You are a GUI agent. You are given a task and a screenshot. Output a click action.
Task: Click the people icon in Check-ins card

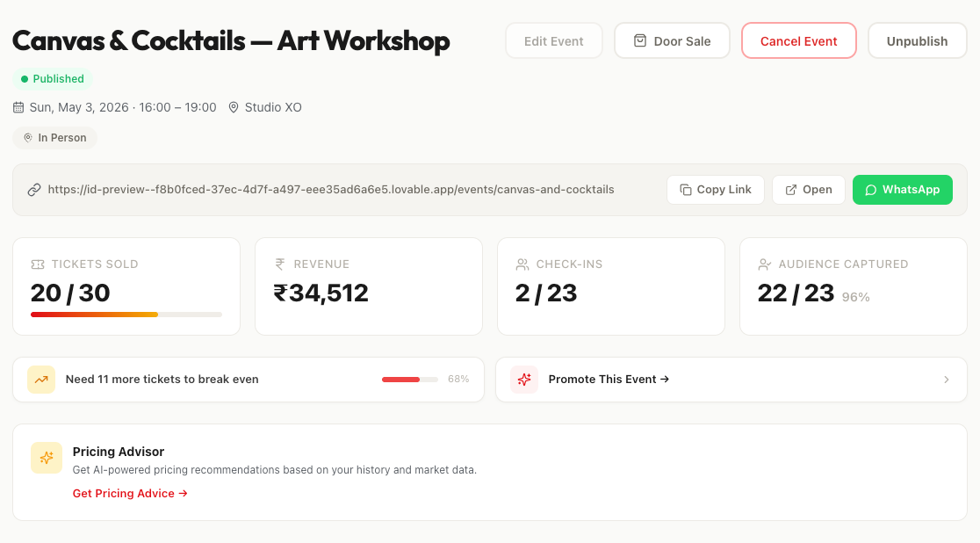click(522, 264)
